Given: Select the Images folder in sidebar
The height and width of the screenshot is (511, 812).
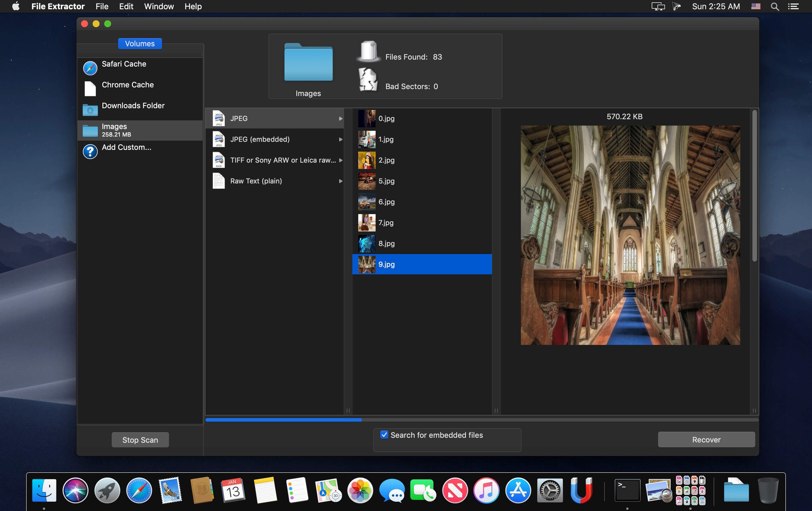Looking at the screenshot, I should [x=139, y=130].
